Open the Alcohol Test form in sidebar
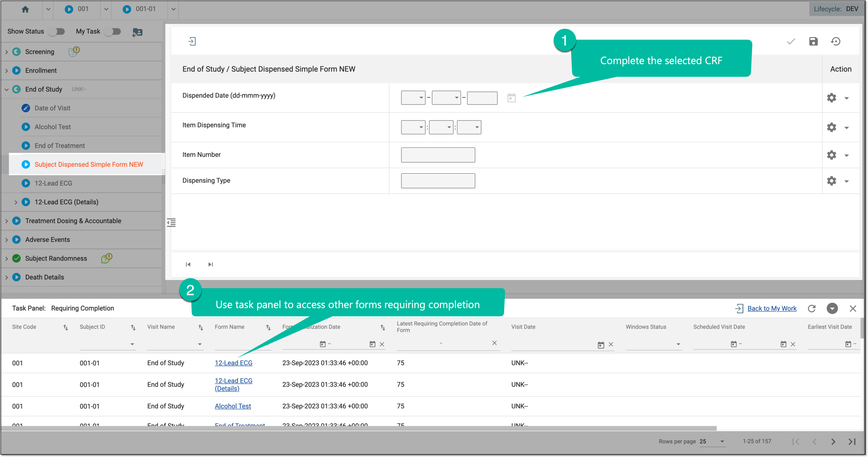Viewport: 868px width, 457px height. click(x=52, y=127)
